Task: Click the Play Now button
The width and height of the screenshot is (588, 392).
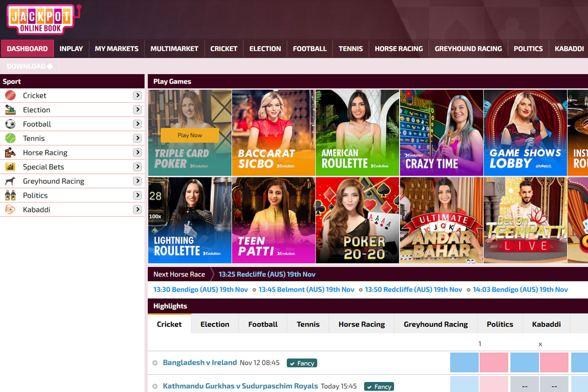Action: click(189, 135)
